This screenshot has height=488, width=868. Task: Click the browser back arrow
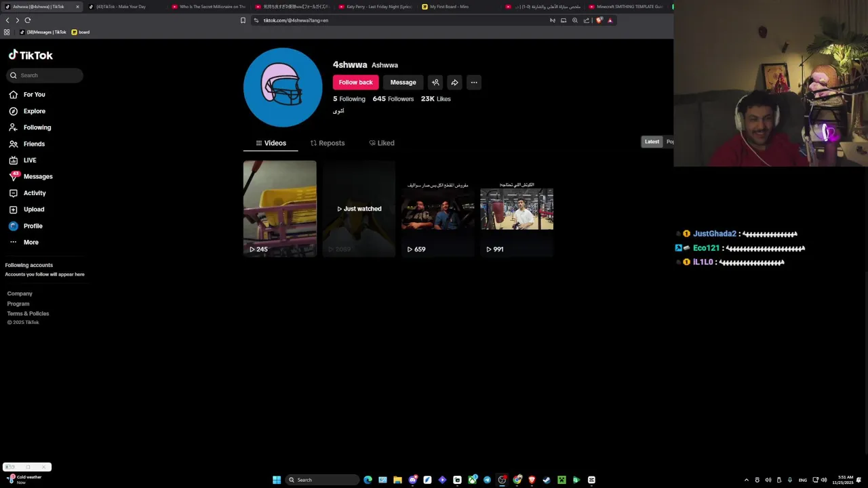(x=7, y=20)
